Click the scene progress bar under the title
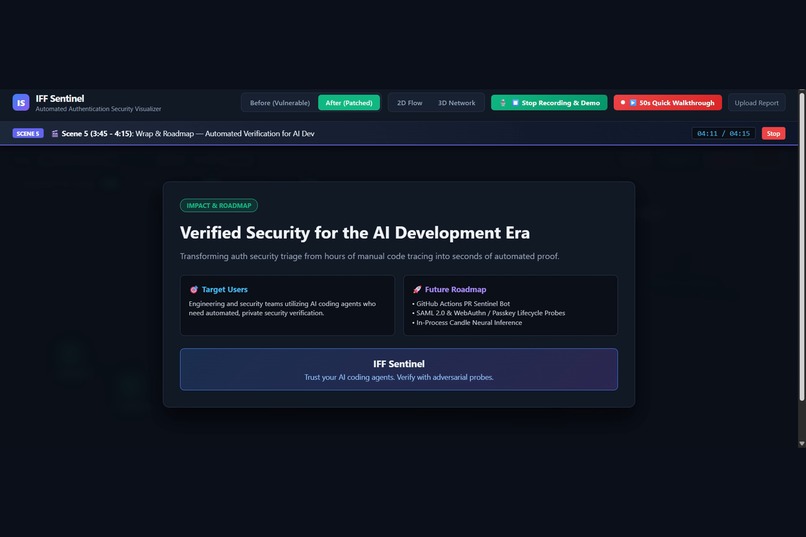Viewport: 806px width, 537px height. tap(399, 145)
